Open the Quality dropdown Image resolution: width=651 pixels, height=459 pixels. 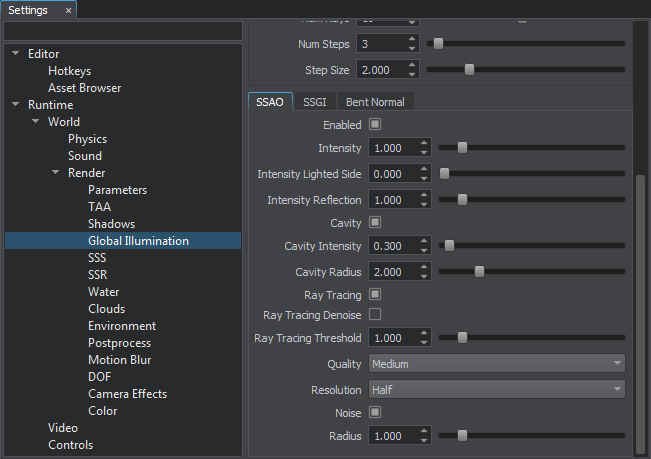pyautogui.click(x=497, y=364)
